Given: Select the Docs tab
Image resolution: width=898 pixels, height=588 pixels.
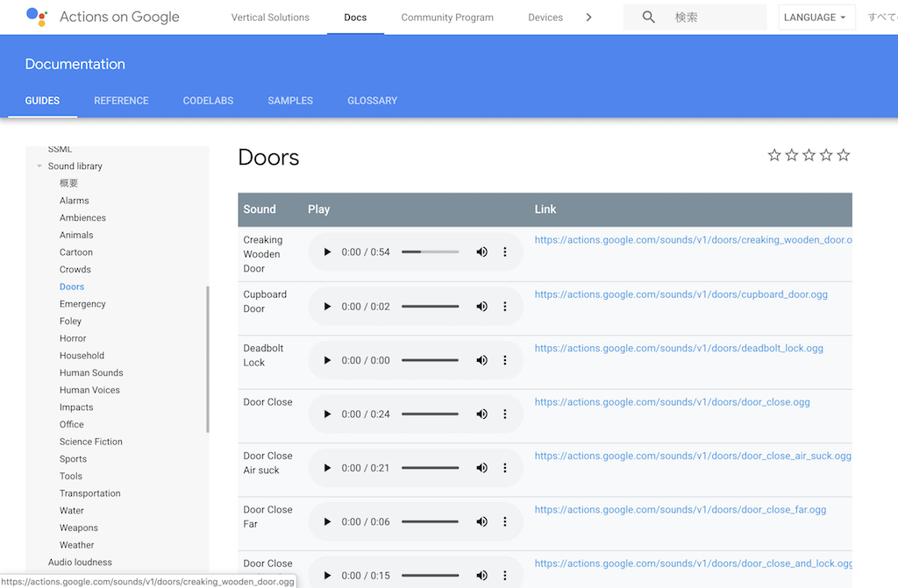Looking at the screenshot, I should point(355,18).
